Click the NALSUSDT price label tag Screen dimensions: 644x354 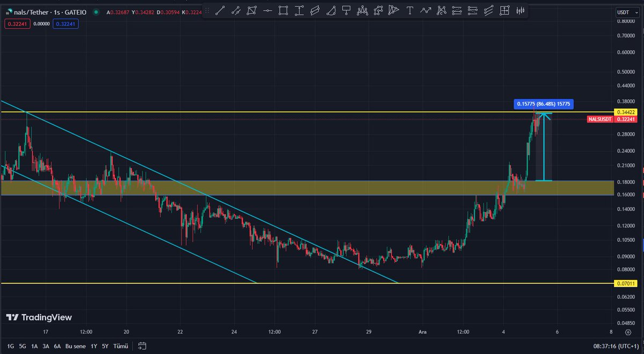pyautogui.click(x=599, y=119)
